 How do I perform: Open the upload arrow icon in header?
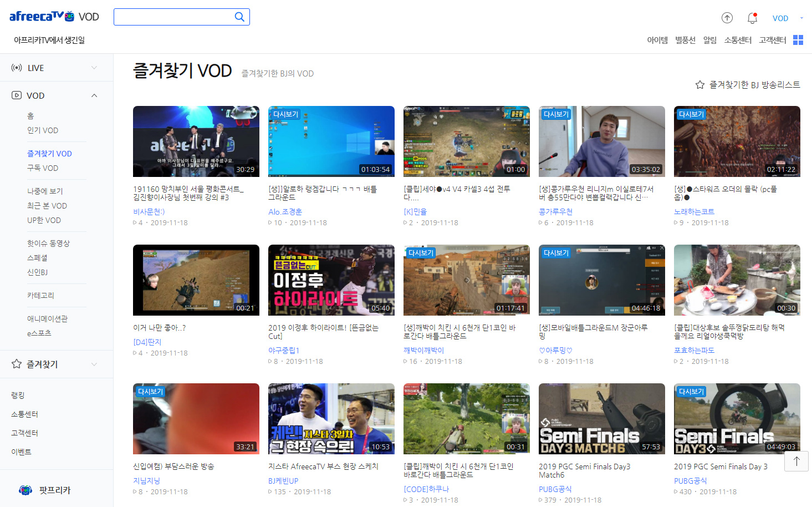tap(727, 18)
